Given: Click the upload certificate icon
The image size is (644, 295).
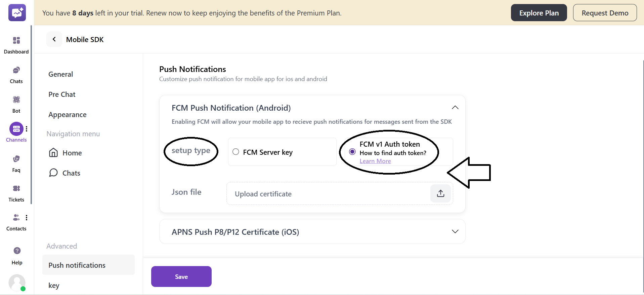Looking at the screenshot, I should click(440, 193).
